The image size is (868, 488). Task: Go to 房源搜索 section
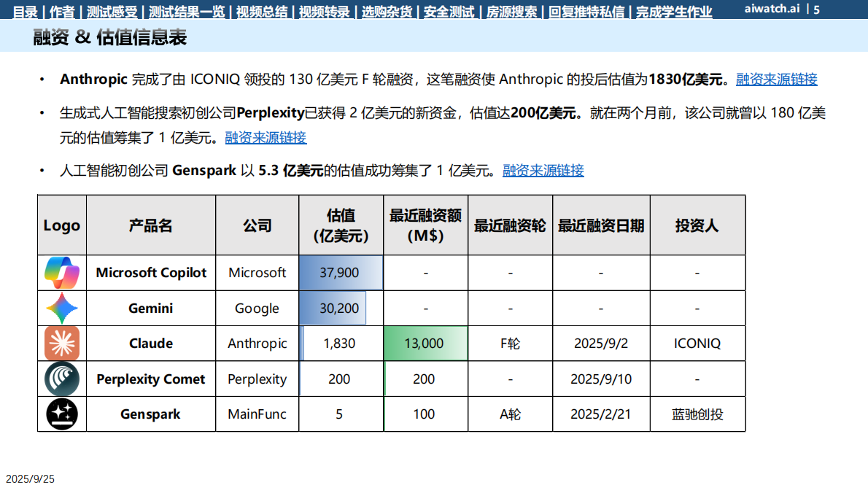(x=511, y=12)
